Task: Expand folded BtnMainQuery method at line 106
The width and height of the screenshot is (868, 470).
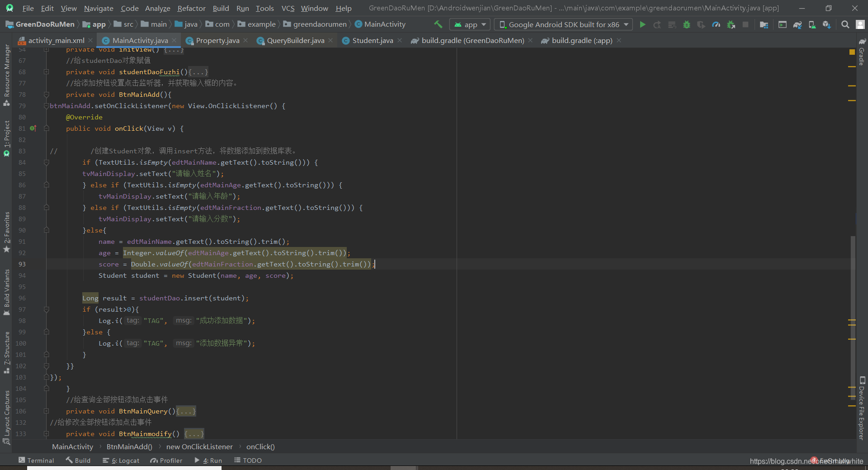Action: pyautogui.click(x=46, y=411)
